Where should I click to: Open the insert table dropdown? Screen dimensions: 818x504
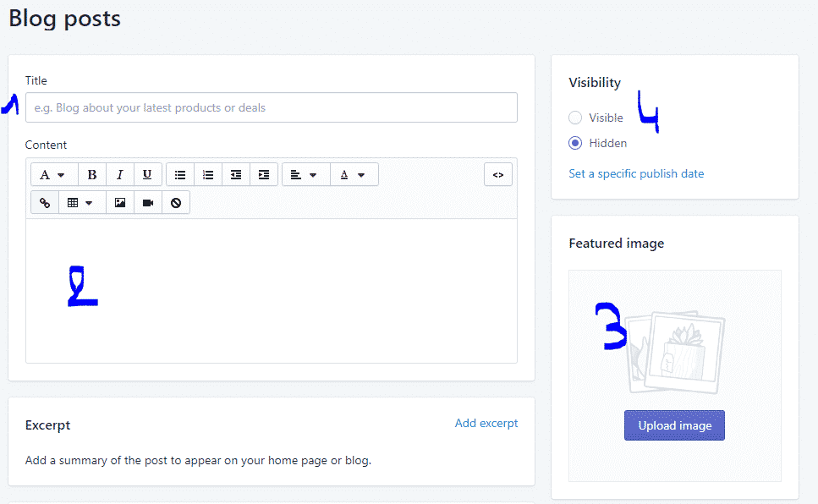point(82,203)
